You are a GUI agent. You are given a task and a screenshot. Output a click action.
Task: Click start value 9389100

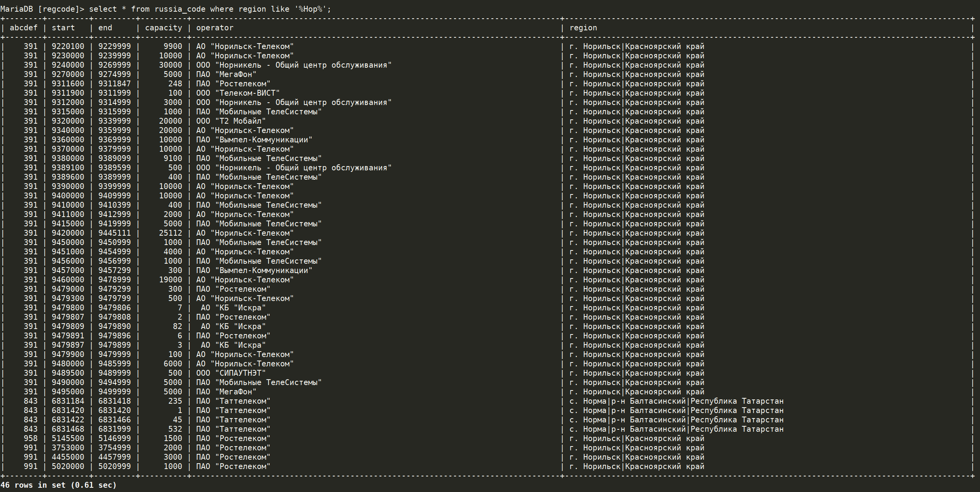point(68,168)
